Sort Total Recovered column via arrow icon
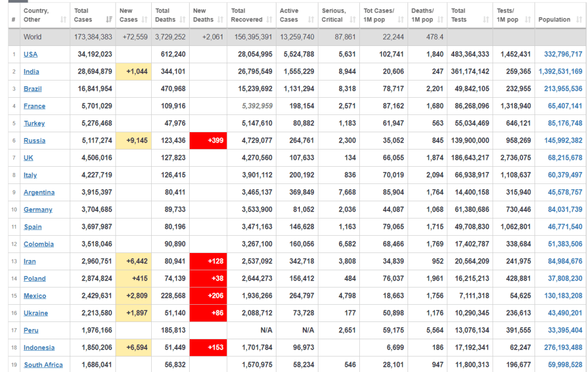 tap(269, 20)
